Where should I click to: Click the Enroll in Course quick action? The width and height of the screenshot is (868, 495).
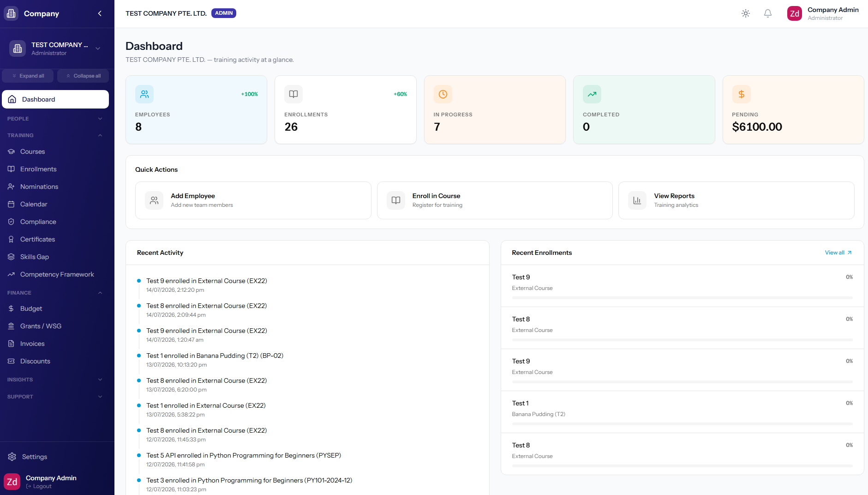point(495,200)
